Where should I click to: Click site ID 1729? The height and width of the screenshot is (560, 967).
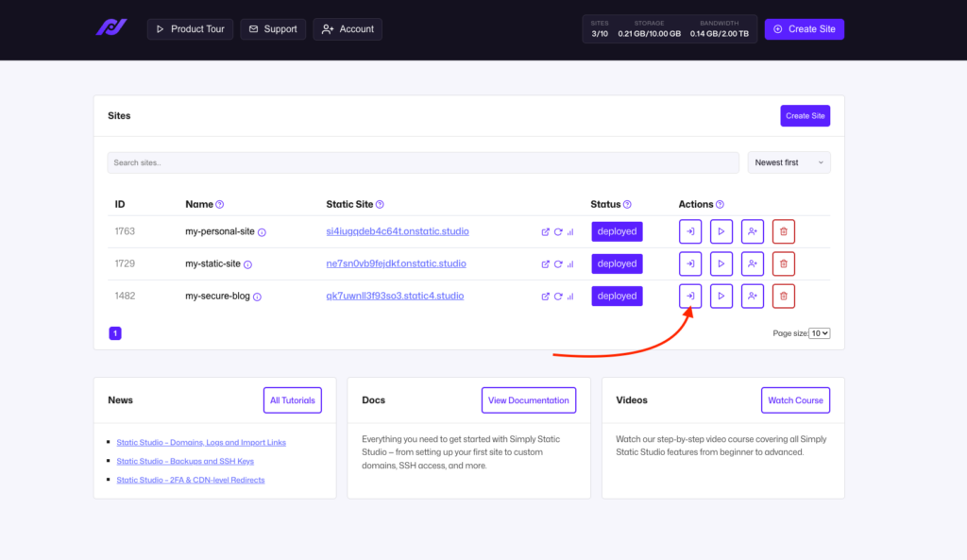(125, 263)
